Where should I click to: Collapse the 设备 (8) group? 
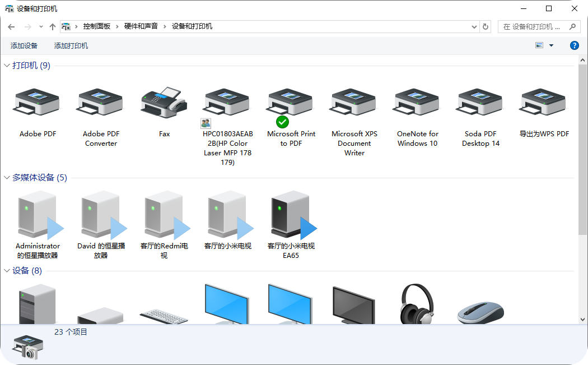7,270
